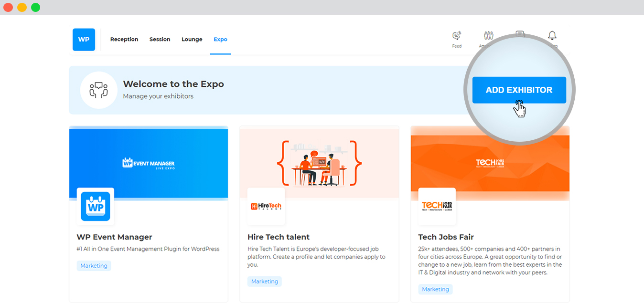Open the Hire Tech talent illustration banner
Screen dimensions: 644x303
pyautogui.click(x=319, y=162)
